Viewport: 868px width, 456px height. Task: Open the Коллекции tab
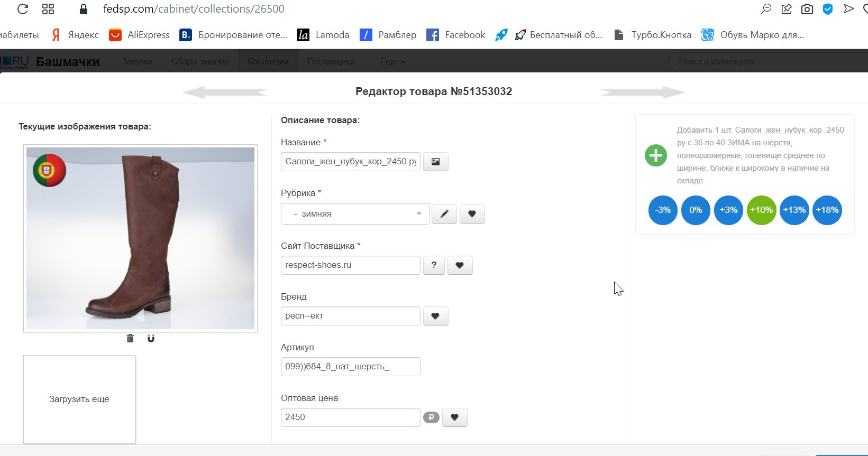[x=268, y=61]
